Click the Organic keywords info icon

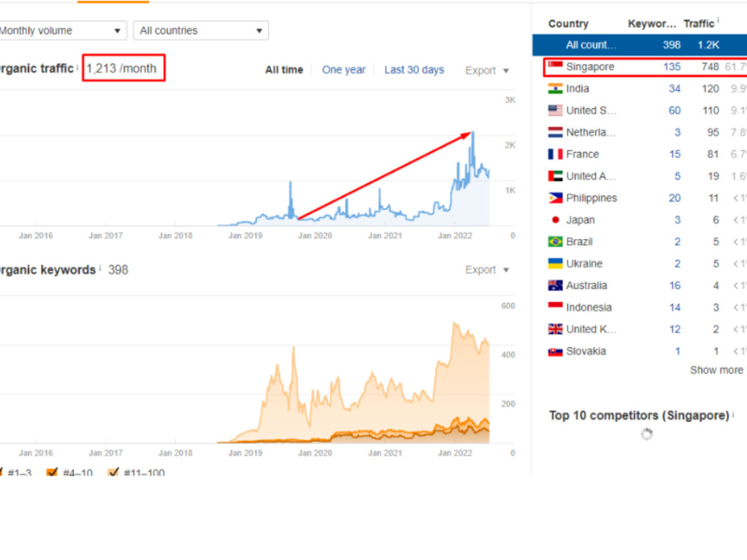[x=100, y=268]
